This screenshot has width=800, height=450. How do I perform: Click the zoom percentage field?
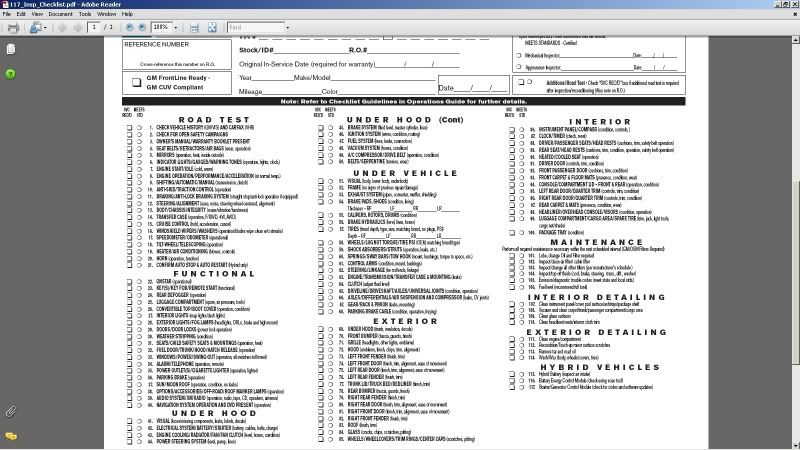(161, 27)
